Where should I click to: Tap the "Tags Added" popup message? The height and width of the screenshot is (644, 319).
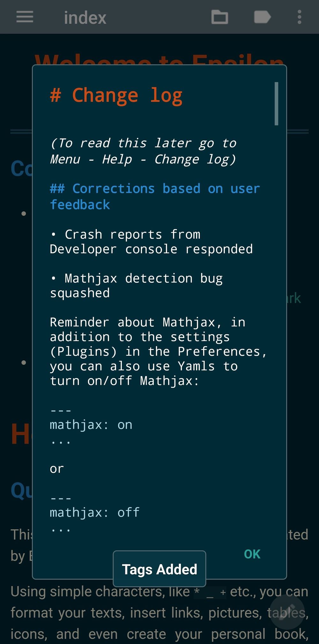(159, 569)
